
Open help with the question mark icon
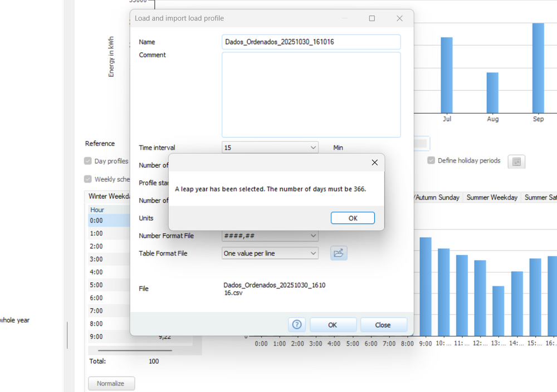click(x=297, y=325)
